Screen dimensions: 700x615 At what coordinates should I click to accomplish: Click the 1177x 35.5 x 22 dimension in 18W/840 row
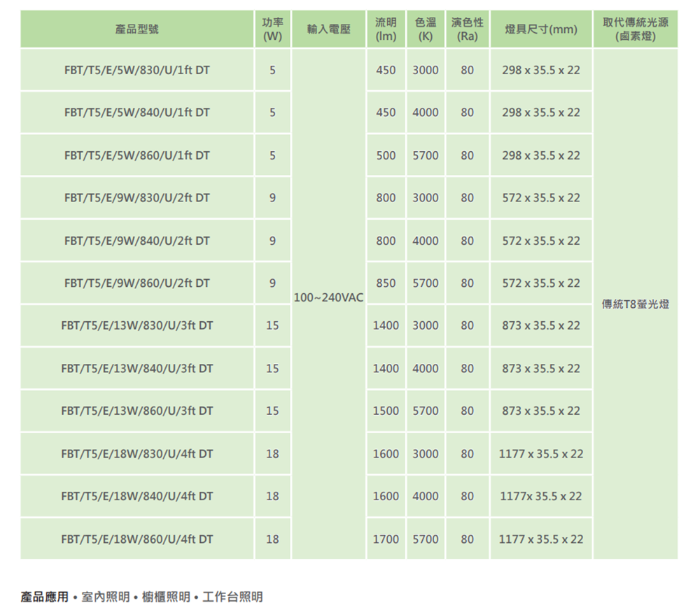pos(541,496)
